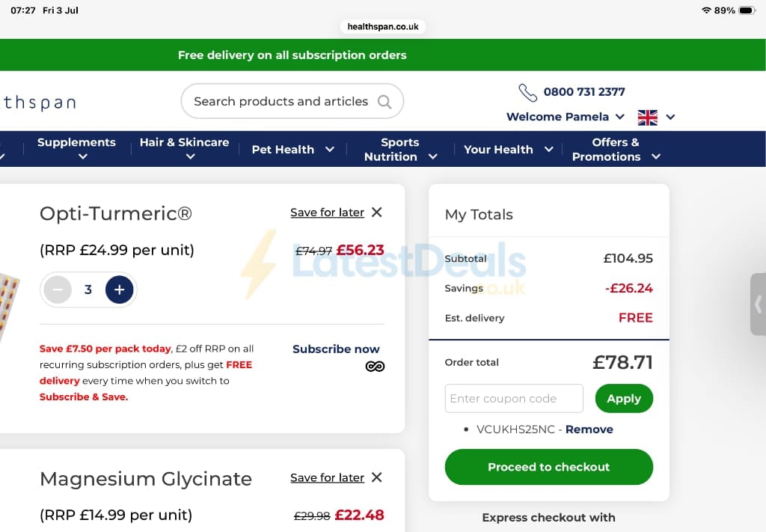Select the UK flag icon

(647, 117)
